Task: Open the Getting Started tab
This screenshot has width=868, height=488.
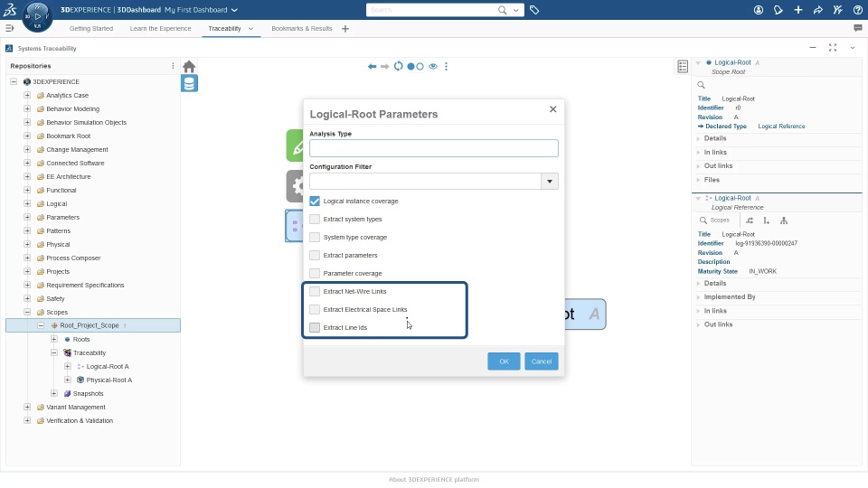Action: click(90, 28)
